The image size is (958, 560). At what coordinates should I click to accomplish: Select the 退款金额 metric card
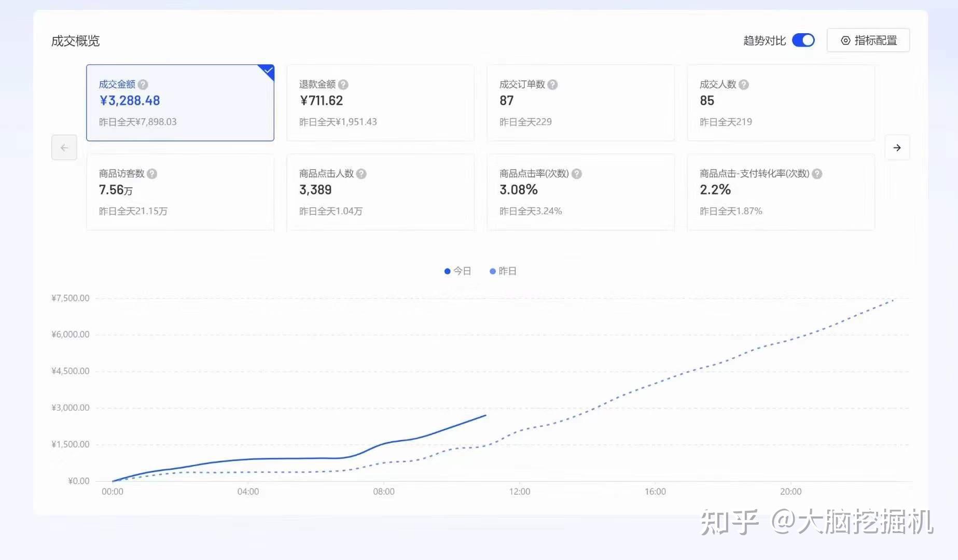point(380,103)
